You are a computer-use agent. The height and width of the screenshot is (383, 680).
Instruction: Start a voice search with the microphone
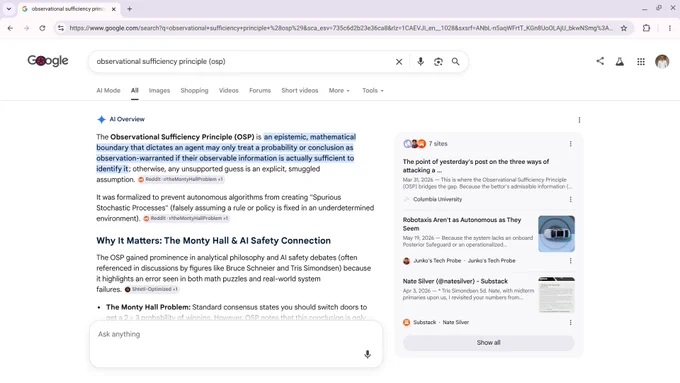click(x=420, y=62)
